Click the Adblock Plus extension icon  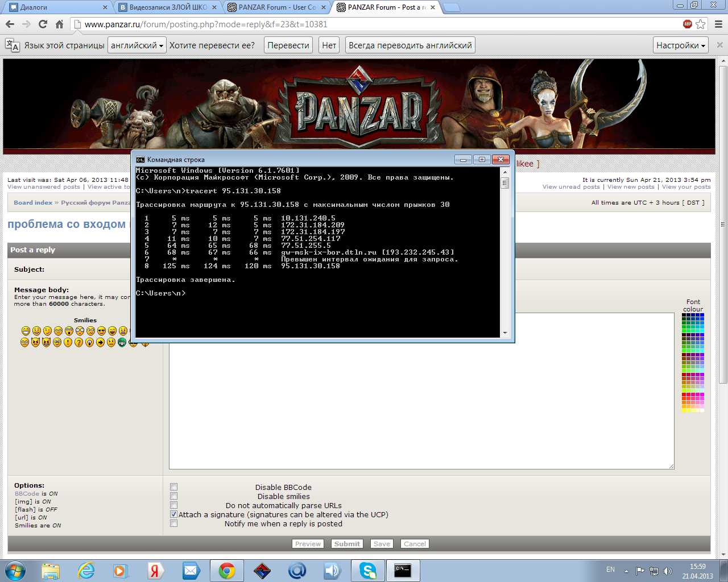[x=688, y=24]
